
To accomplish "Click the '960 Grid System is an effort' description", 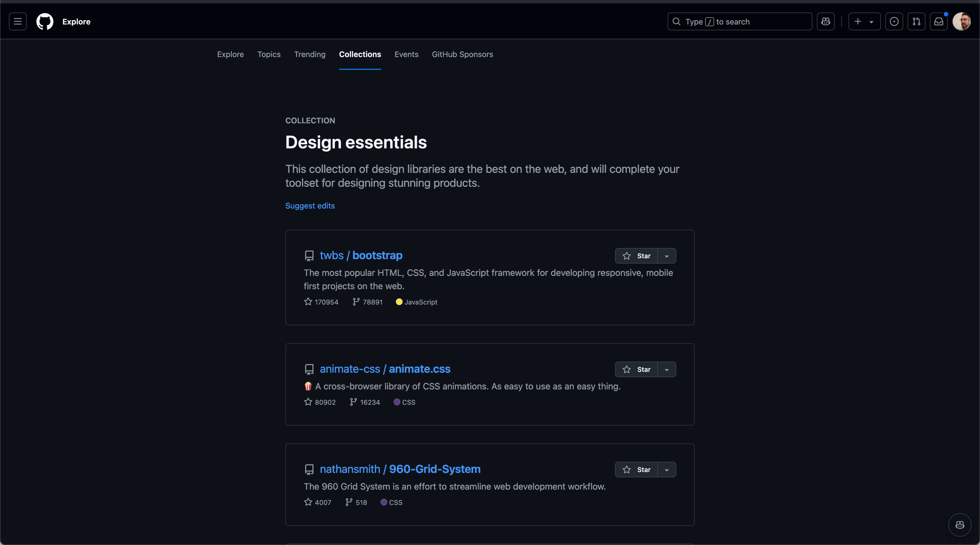I will pos(455,487).
